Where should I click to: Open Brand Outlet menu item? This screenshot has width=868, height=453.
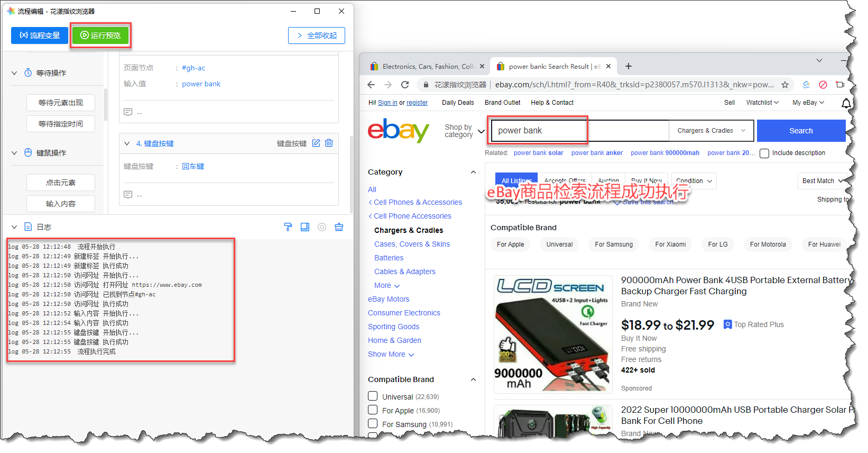click(x=502, y=103)
